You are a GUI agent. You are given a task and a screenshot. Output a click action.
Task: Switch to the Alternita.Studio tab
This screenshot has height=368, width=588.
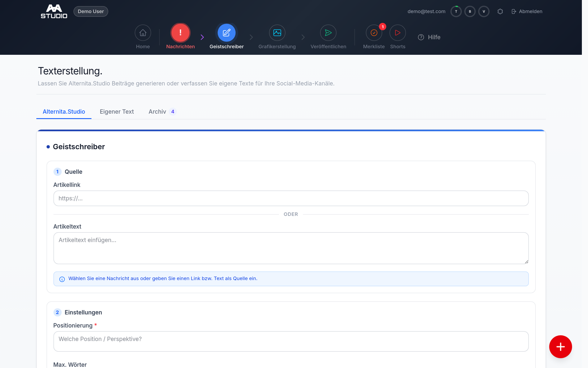coord(64,112)
